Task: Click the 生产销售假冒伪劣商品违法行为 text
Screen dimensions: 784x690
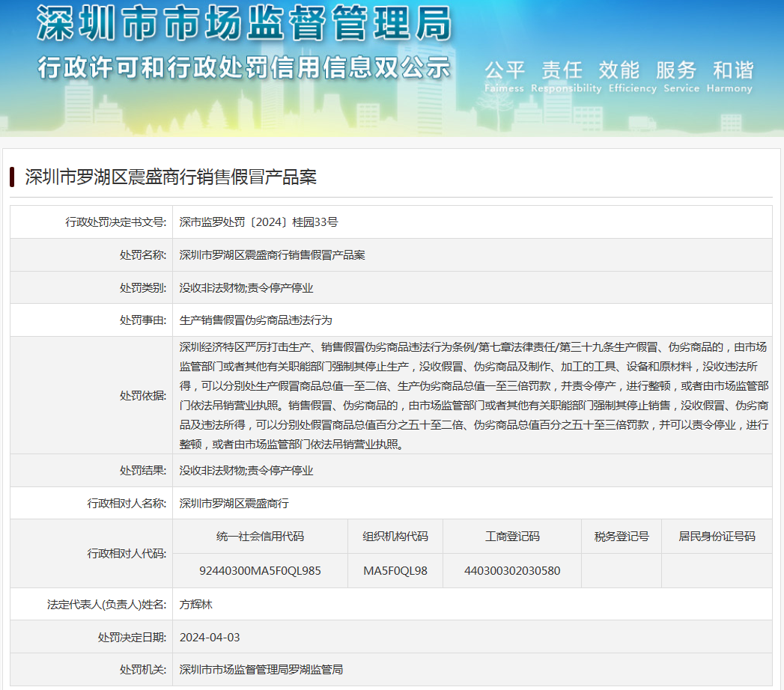Action: click(x=255, y=320)
